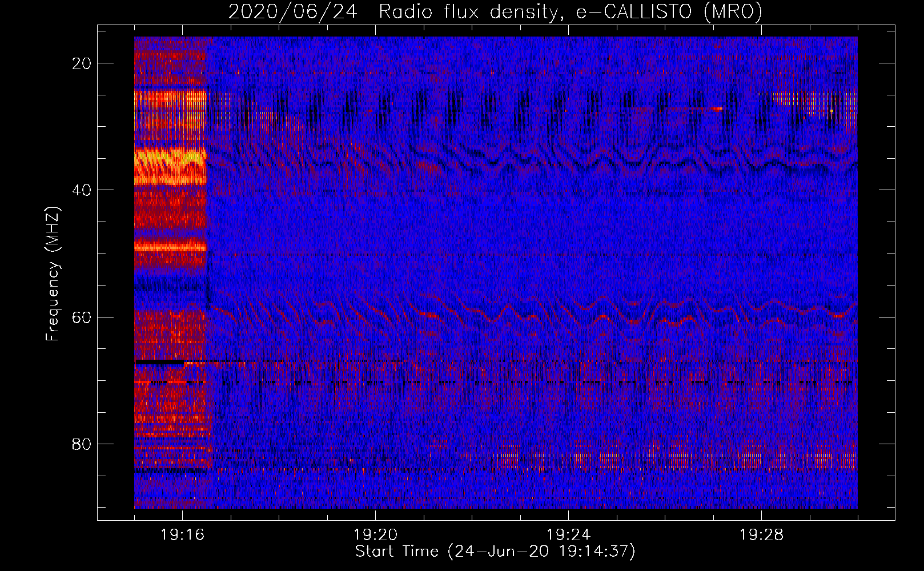Click the 40 frequency tick label
Screen dimensions: 924x571
82,190
